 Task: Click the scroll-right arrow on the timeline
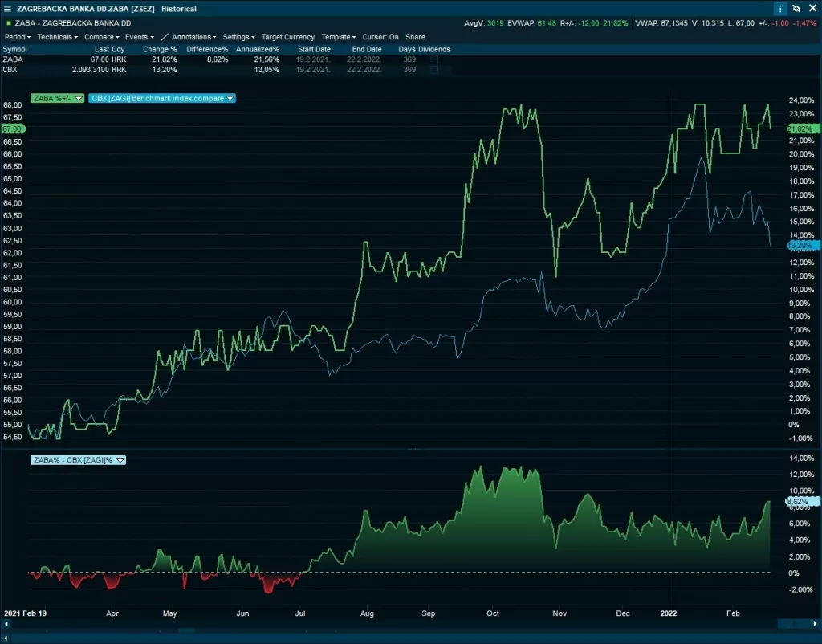tap(793, 623)
